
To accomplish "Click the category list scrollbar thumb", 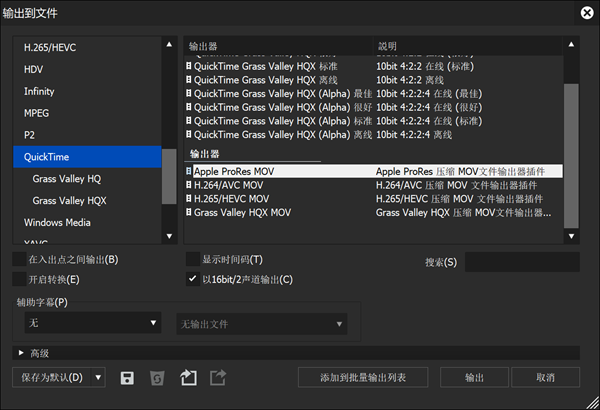I will (169, 176).
